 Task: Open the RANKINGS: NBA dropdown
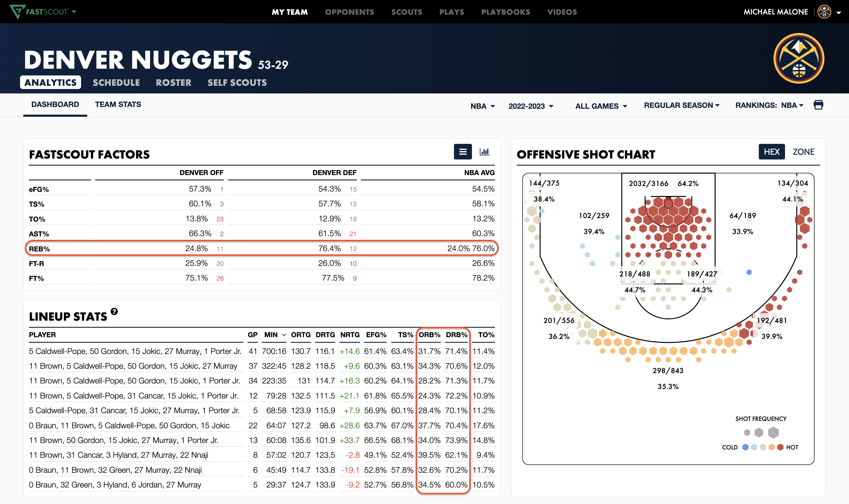(x=769, y=105)
